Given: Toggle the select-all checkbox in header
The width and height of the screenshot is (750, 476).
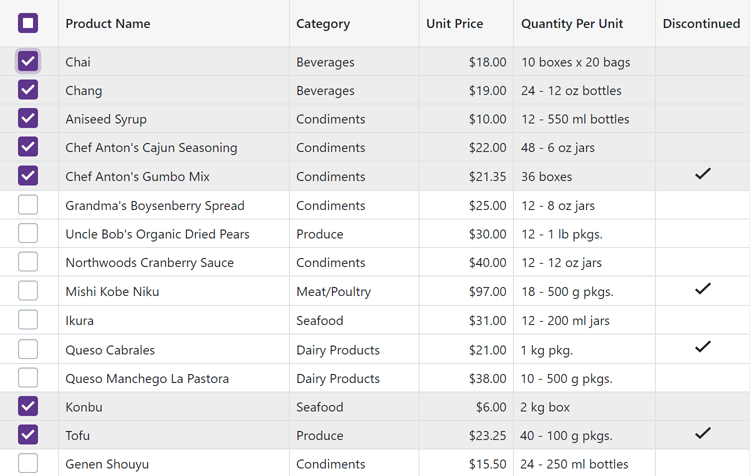Looking at the screenshot, I should pyautogui.click(x=28, y=23).
